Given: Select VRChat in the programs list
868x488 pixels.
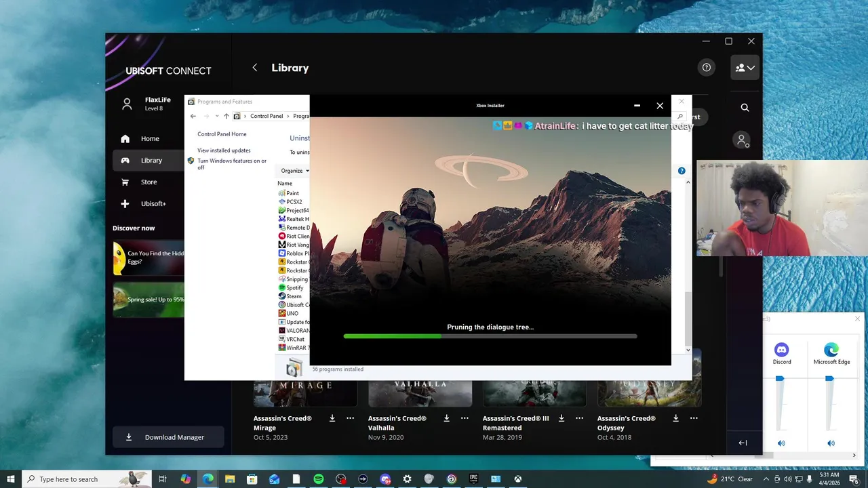Looking at the screenshot, I should 294,339.
